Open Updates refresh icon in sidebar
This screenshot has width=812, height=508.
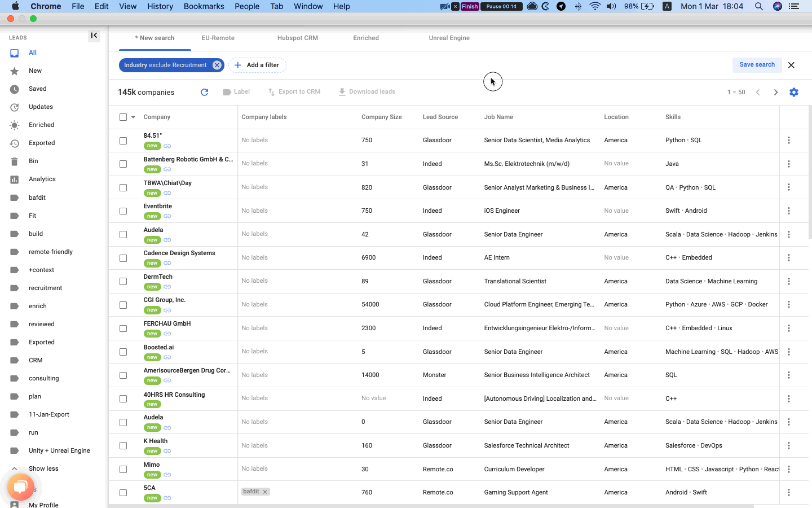(15, 107)
